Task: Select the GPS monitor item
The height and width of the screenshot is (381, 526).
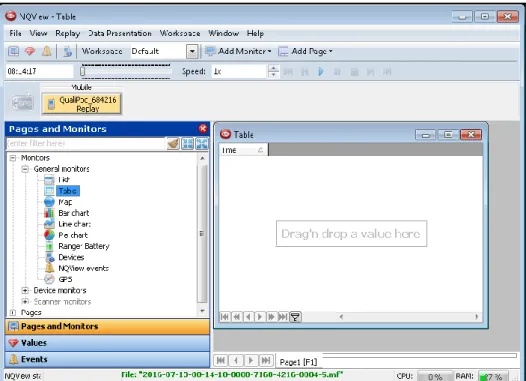Action: pyautogui.click(x=58, y=279)
